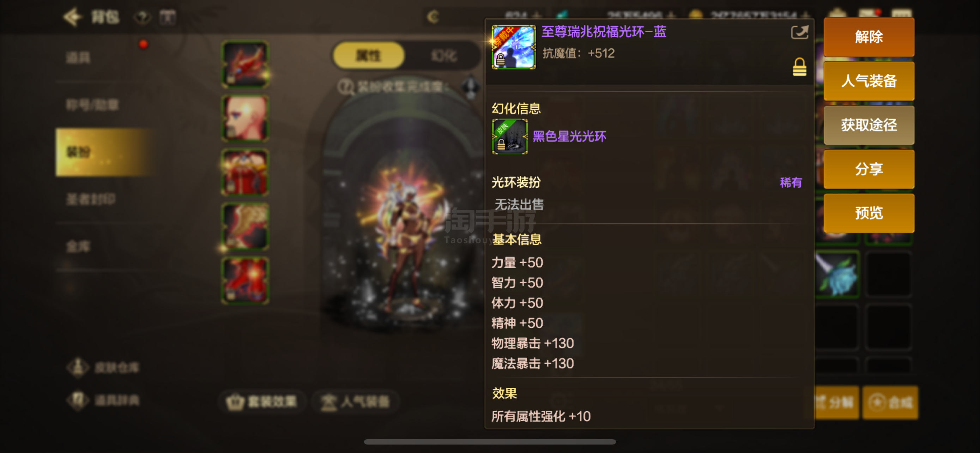
Task: Tap the 黑色星光光环 skin icon
Action: tap(509, 137)
